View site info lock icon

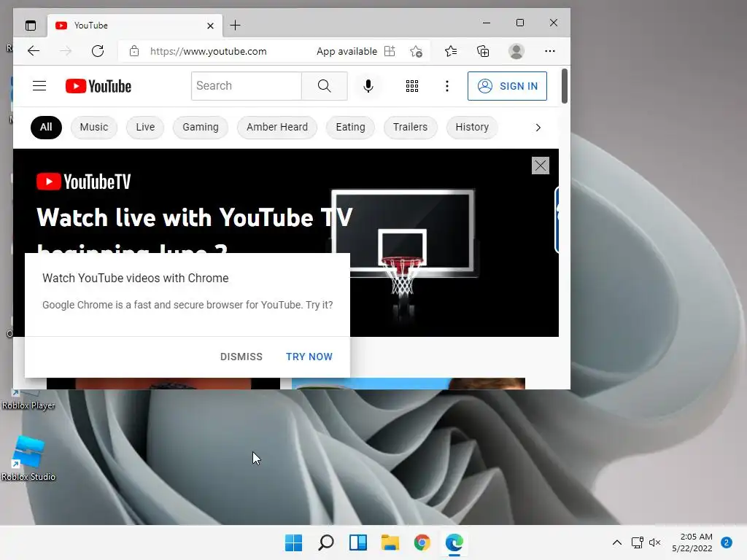(134, 51)
